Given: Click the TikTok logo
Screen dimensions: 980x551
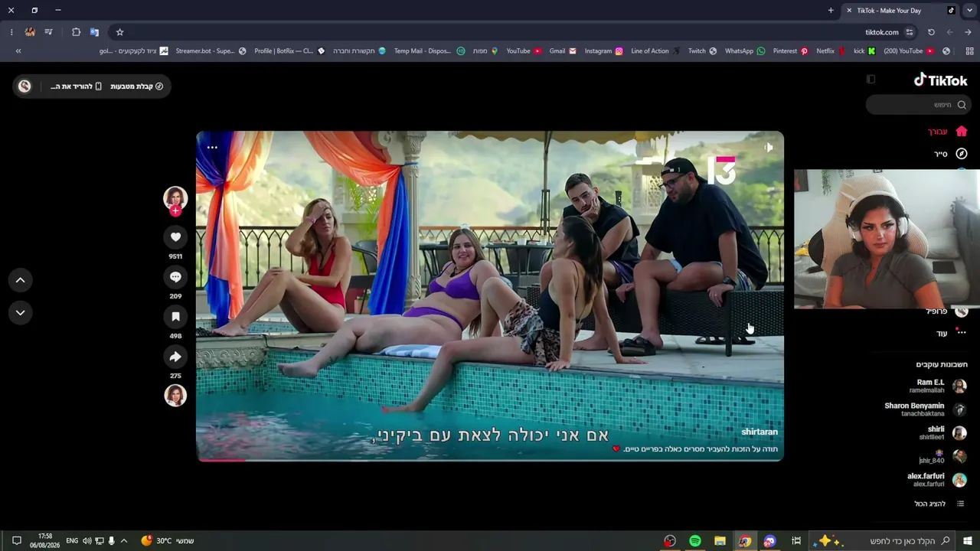Looking at the screenshot, I should click(940, 80).
